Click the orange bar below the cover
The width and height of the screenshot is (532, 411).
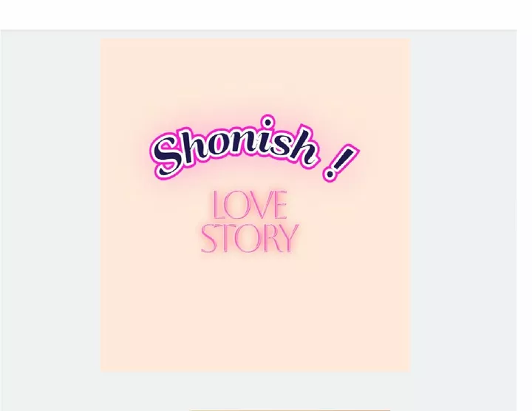(x=290, y=410)
